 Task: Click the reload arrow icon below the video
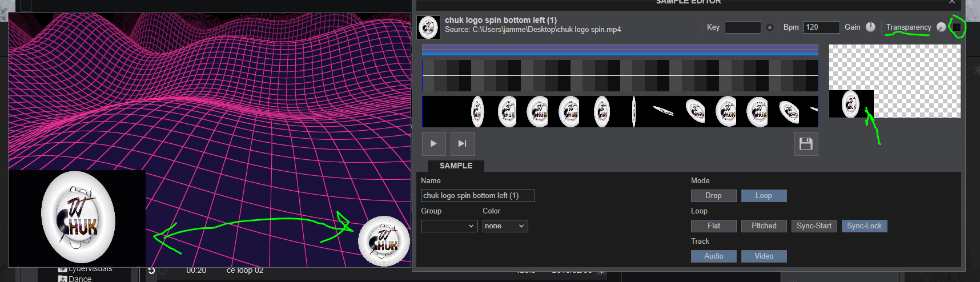(x=151, y=270)
